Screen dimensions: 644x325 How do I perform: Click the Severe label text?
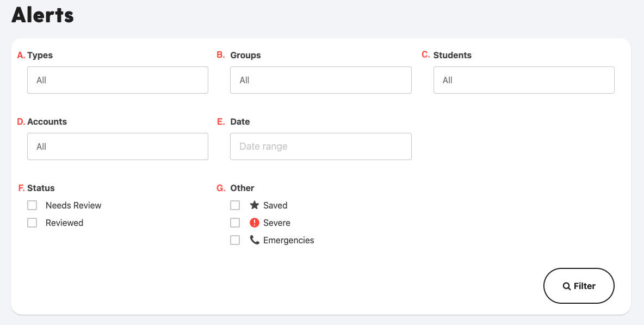(x=277, y=223)
